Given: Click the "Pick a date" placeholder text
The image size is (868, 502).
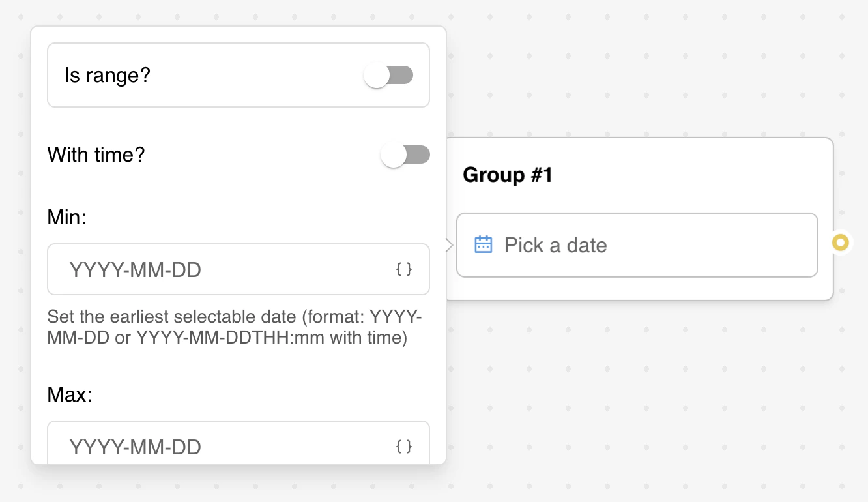Looking at the screenshot, I should pyautogui.click(x=555, y=244).
